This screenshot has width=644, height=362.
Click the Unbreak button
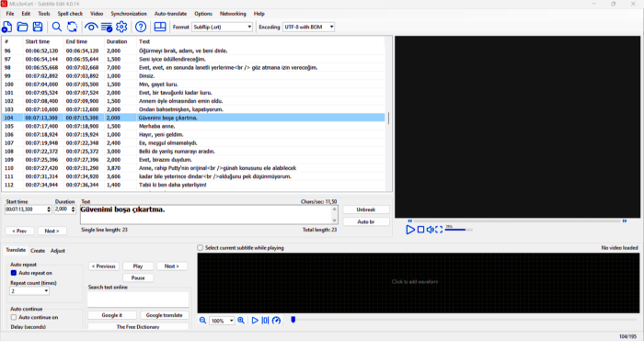point(366,209)
